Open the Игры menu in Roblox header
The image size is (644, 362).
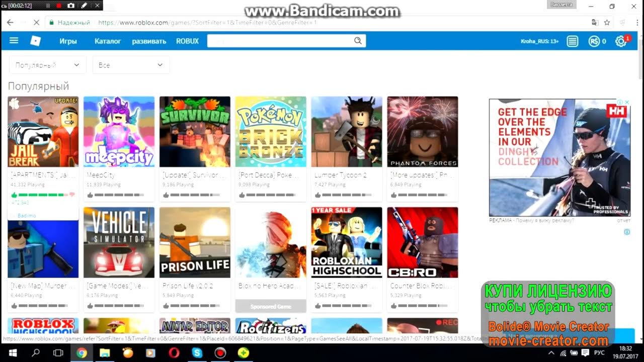click(x=68, y=41)
